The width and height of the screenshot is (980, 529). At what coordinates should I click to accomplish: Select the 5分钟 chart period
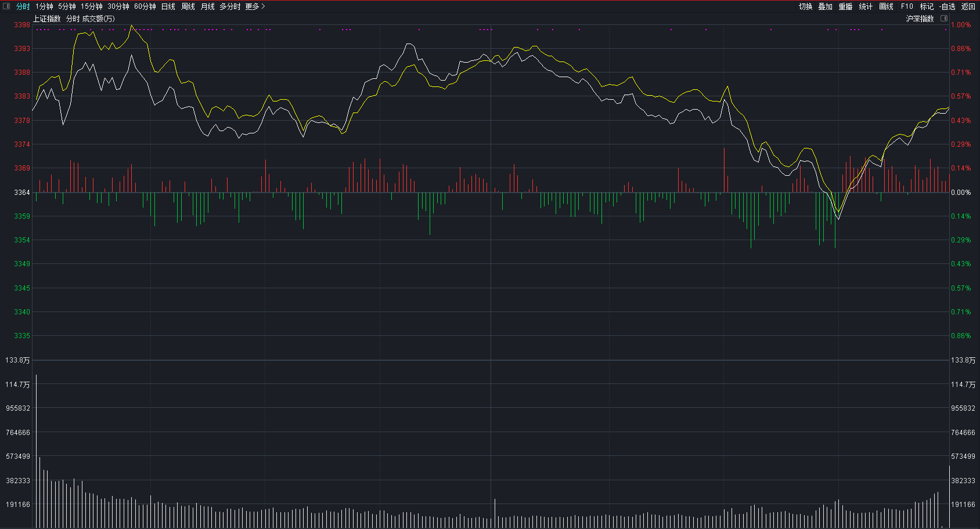click(x=67, y=6)
